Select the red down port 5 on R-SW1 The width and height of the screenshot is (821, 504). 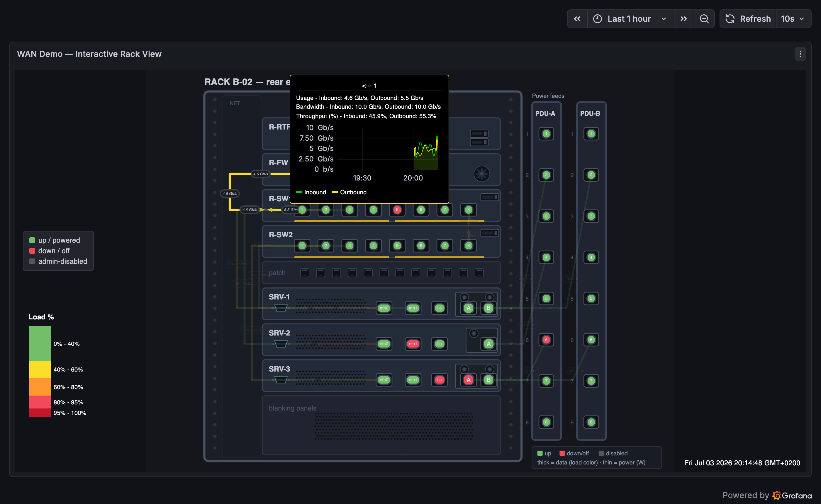pyautogui.click(x=397, y=210)
